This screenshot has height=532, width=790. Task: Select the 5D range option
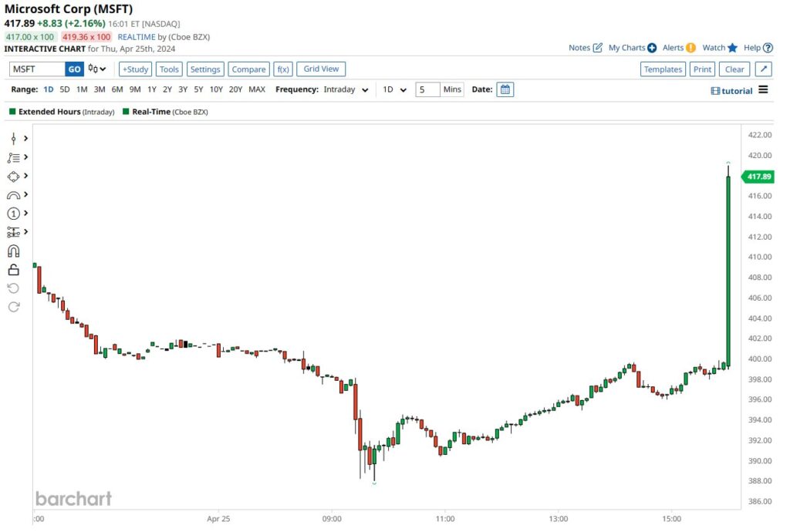click(65, 89)
